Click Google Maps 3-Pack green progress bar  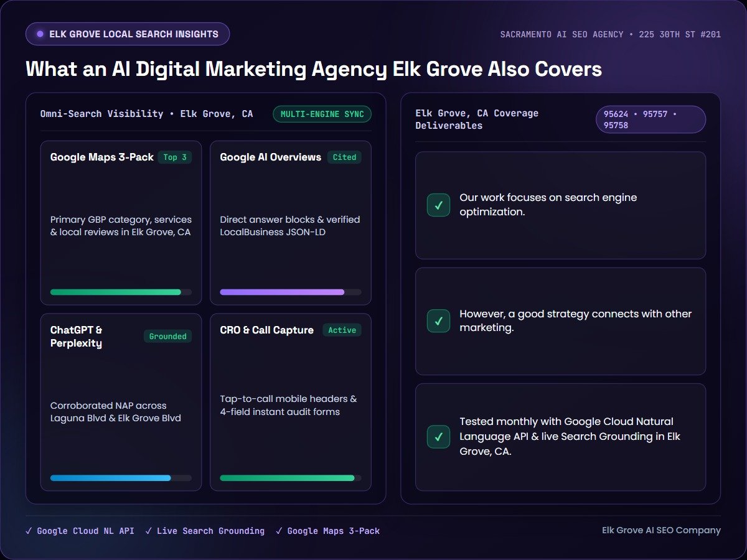[121, 292]
